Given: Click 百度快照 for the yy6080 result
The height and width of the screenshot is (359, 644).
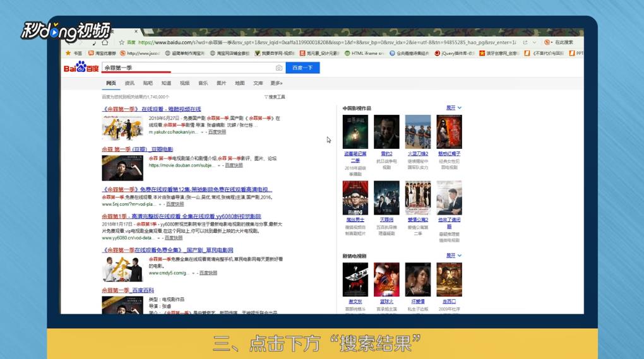Looking at the screenshot, I should pos(174,238).
